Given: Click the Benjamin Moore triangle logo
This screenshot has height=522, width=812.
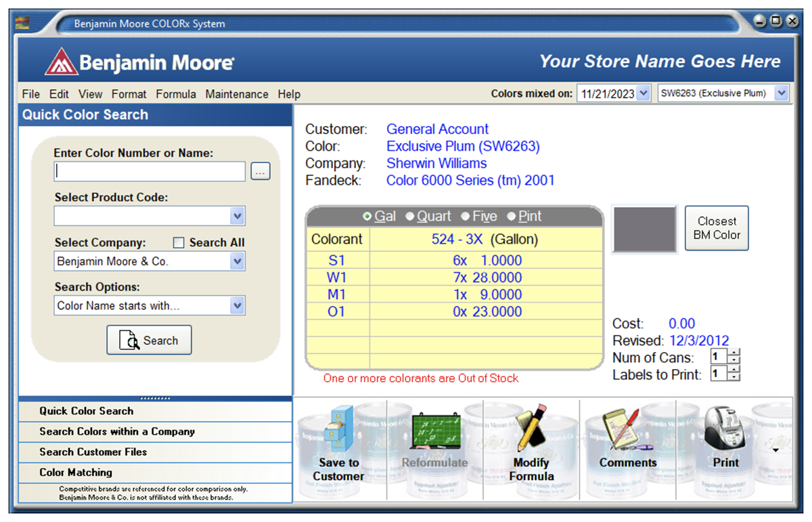Looking at the screenshot, I should (61, 62).
